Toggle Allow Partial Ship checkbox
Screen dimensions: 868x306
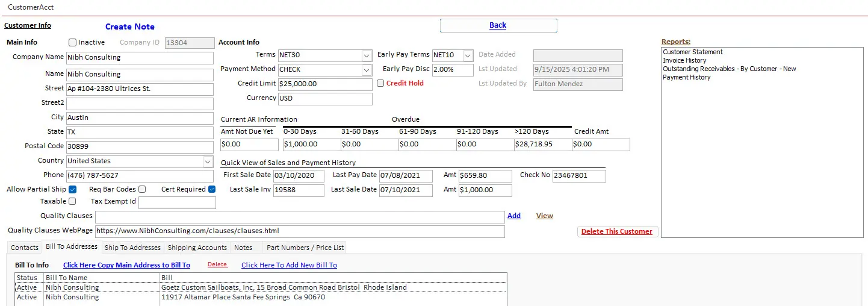[73, 190]
